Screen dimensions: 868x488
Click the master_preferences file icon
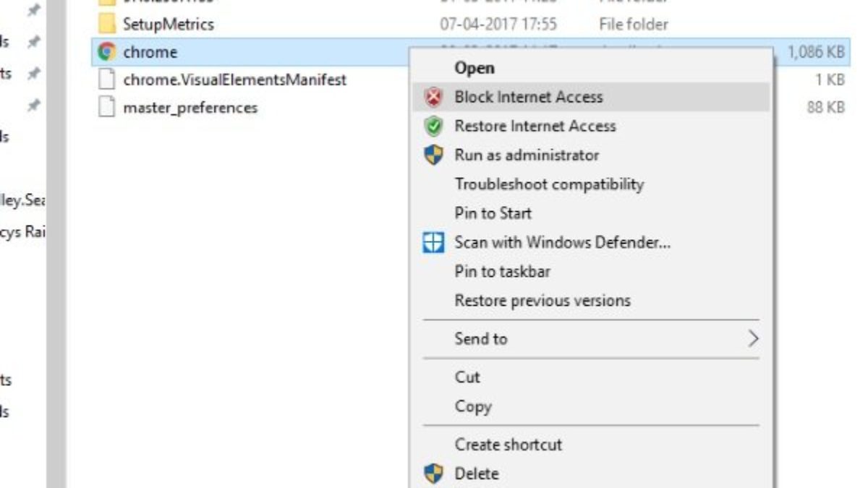click(x=107, y=108)
